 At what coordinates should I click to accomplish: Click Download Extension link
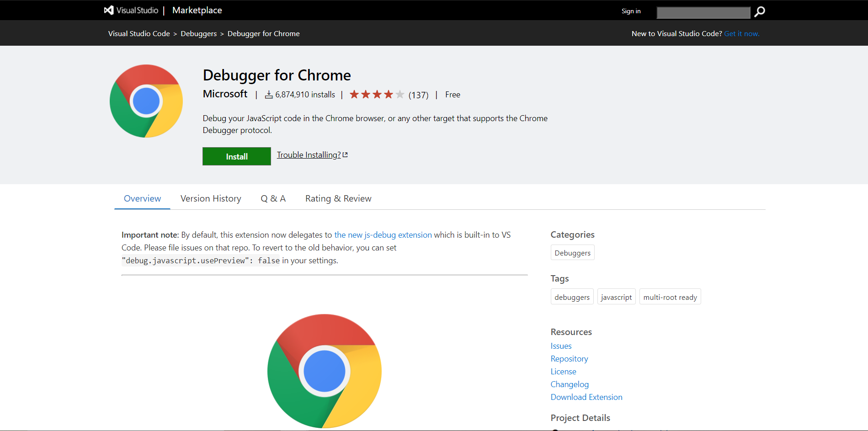point(586,397)
